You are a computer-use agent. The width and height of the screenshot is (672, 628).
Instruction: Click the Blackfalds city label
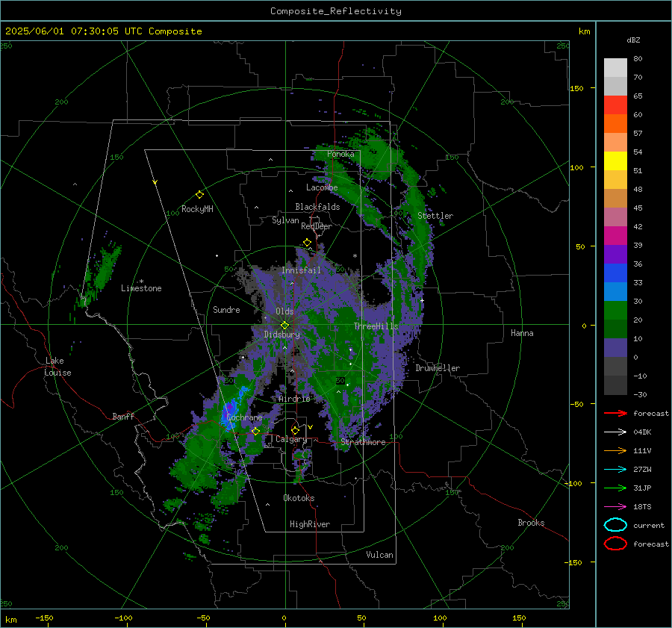317,207
